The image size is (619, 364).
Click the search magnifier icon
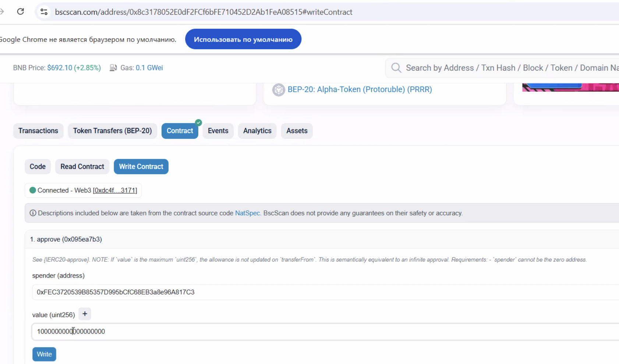(x=396, y=68)
